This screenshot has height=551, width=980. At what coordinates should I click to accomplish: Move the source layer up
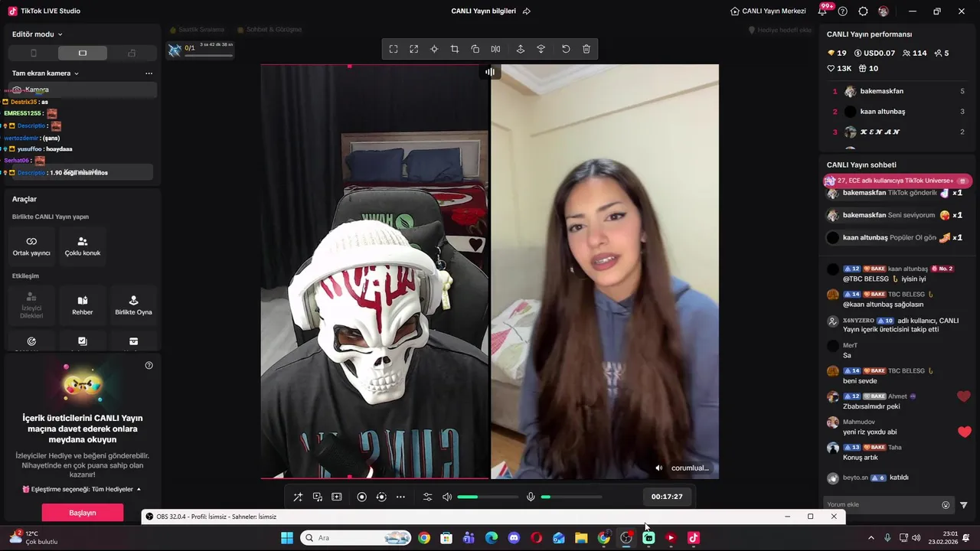[521, 49]
